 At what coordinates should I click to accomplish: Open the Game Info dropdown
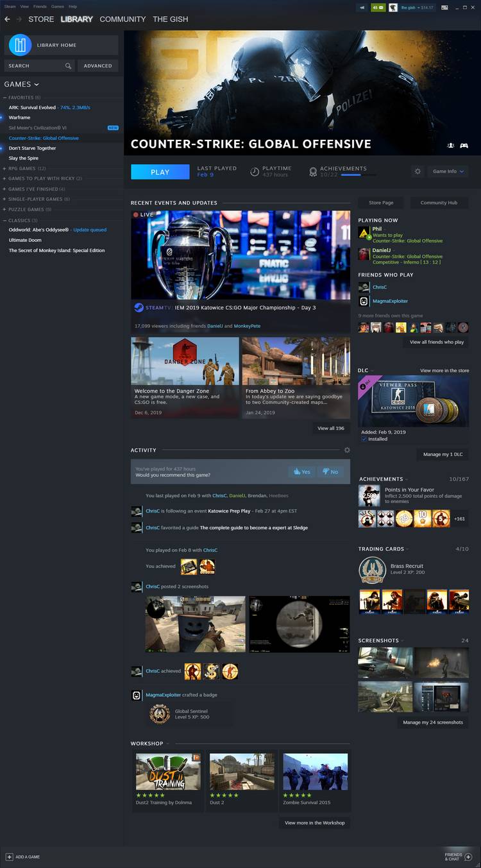pyautogui.click(x=448, y=171)
